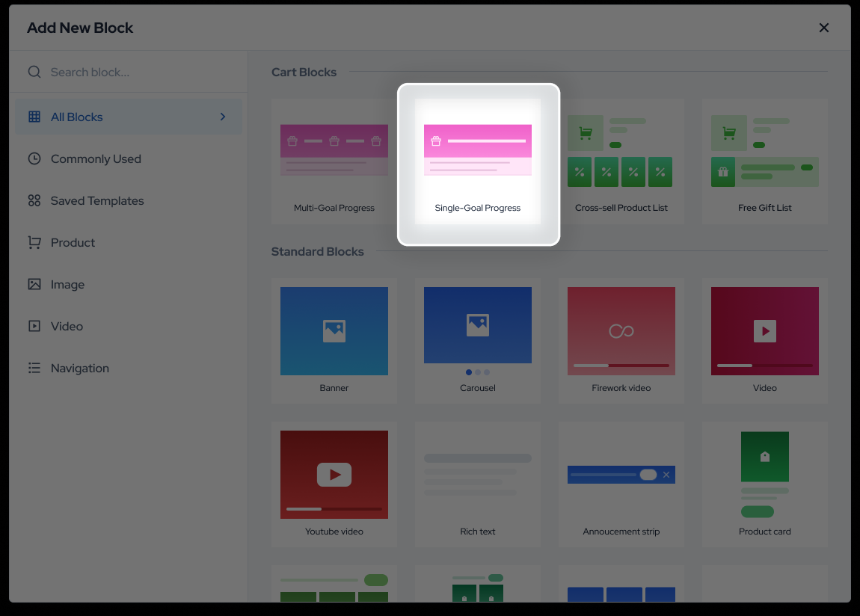Open the Product category

(129, 242)
